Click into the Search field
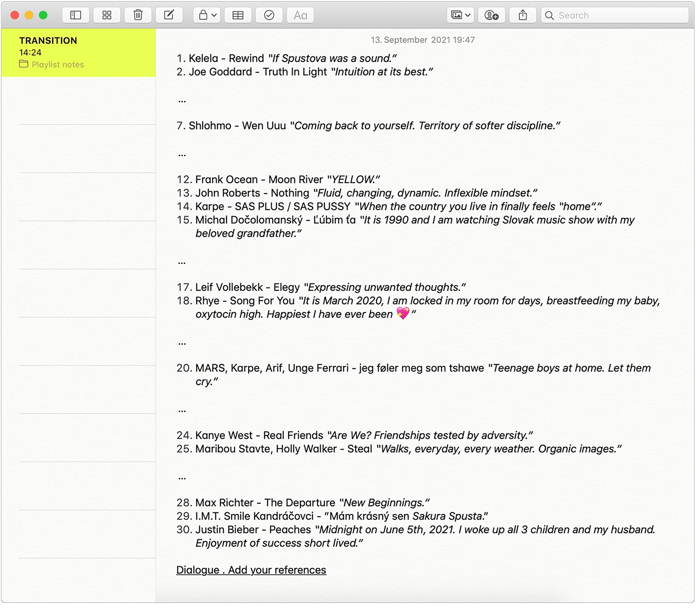Viewport: 696px width, 616px height. (x=615, y=15)
